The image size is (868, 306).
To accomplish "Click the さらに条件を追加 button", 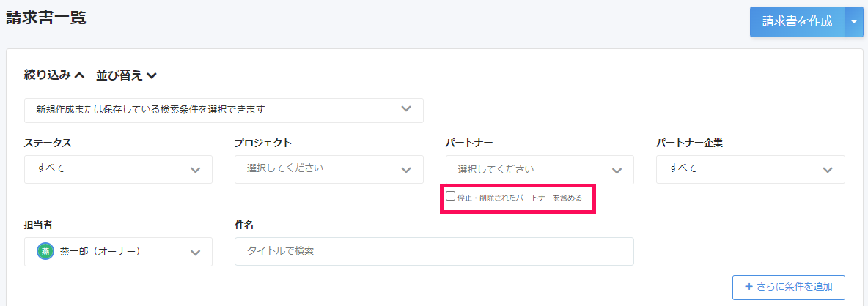I will click(788, 287).
